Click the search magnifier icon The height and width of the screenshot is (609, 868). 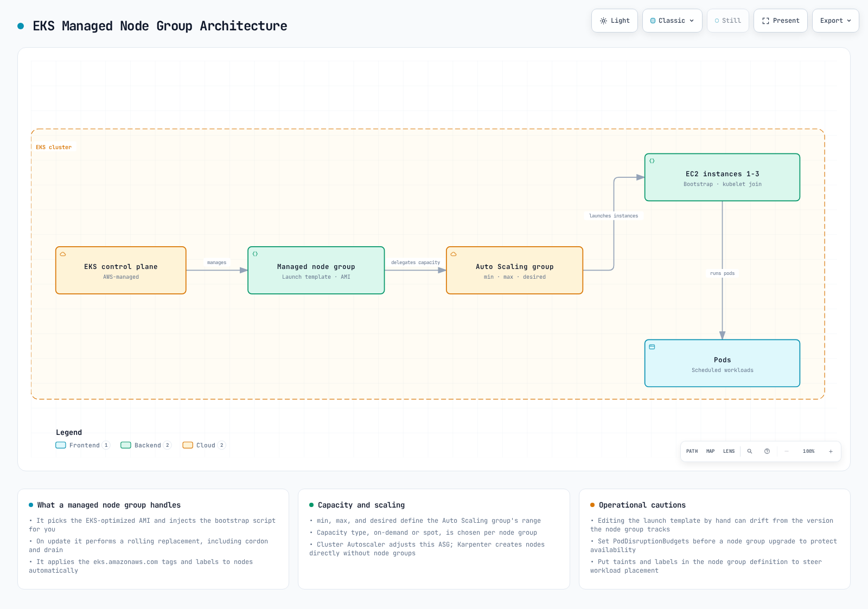coord(750,451)
